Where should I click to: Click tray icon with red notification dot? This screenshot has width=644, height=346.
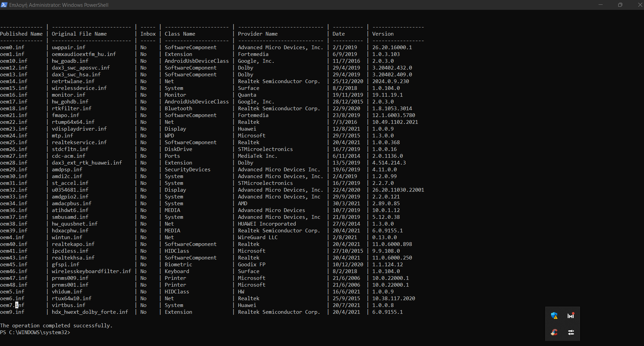[571, 316]
